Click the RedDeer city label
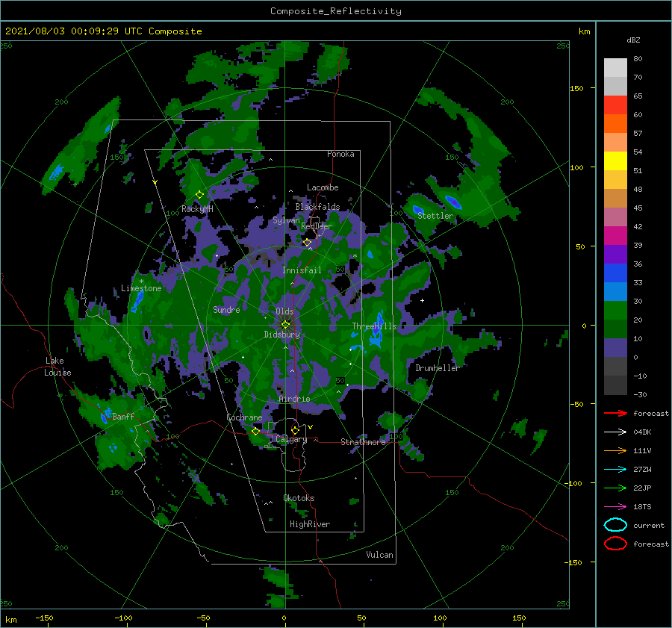 pyautogui.click(x=317, y=226)
